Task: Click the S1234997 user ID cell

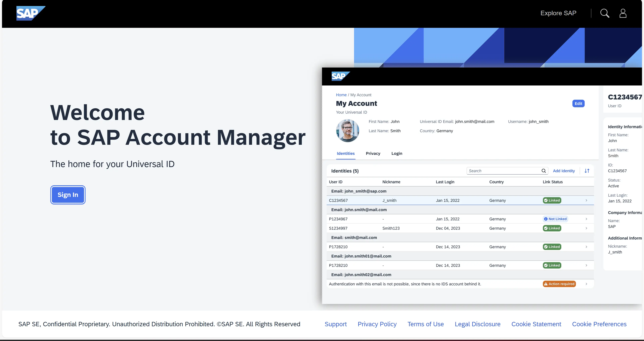Action: (338, 228)
